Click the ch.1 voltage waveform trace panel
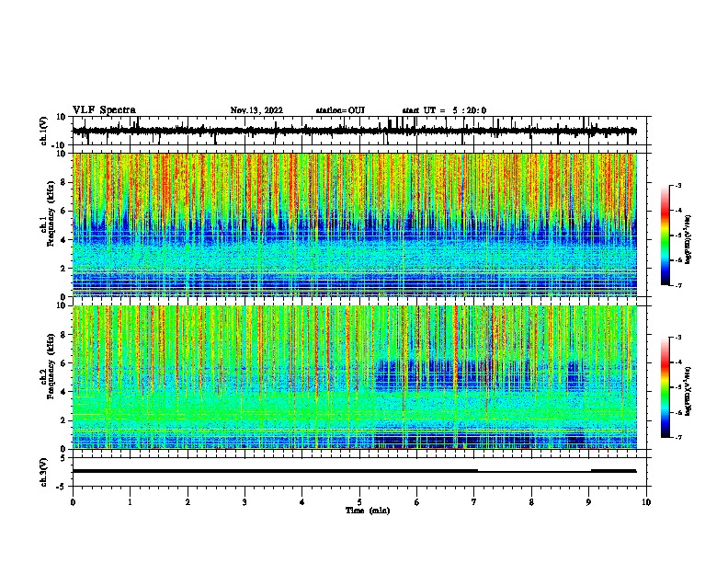This screenshot has height=563, width=728. (x=358, y=131)
